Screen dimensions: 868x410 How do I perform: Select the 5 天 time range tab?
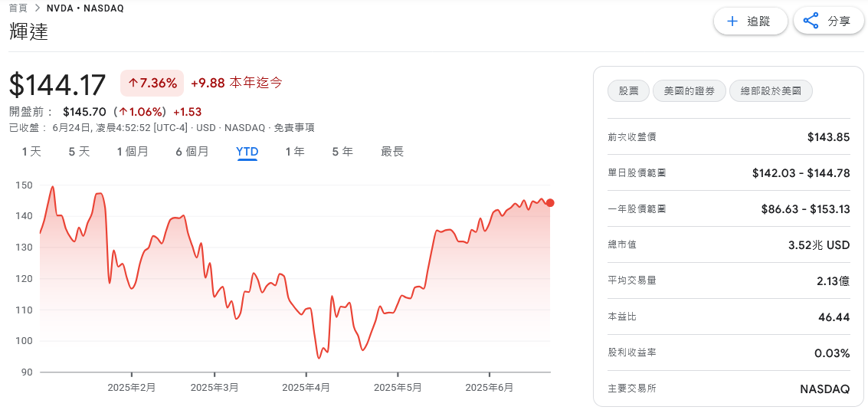click(79, 151)
